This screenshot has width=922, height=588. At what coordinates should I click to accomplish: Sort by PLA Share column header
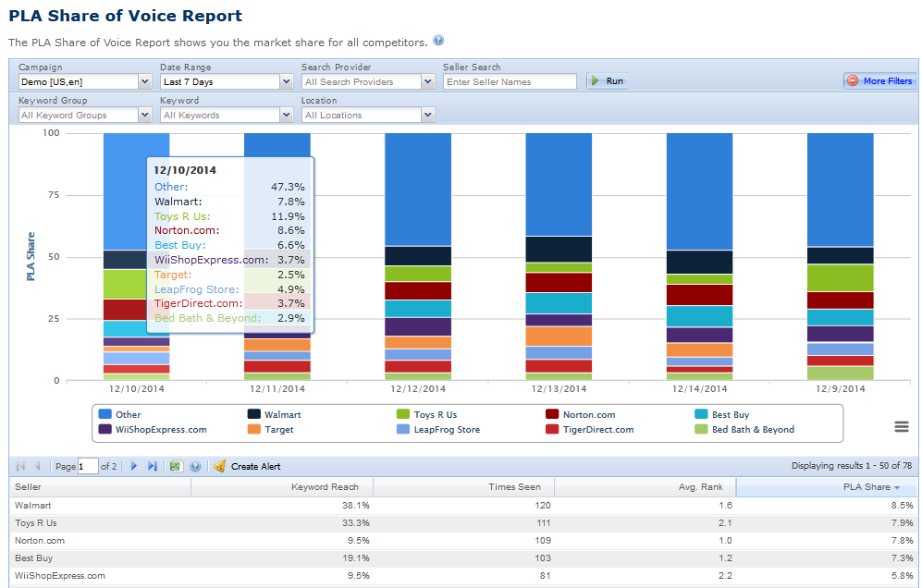click(827, 487)
